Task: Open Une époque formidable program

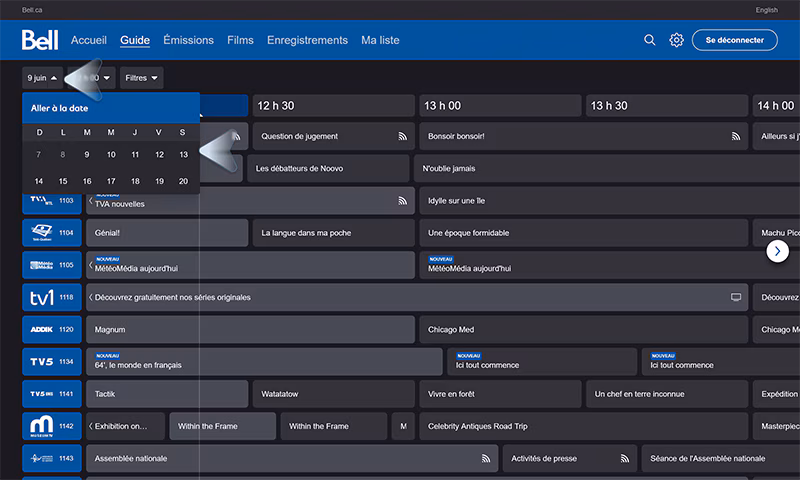Action: 584,233
